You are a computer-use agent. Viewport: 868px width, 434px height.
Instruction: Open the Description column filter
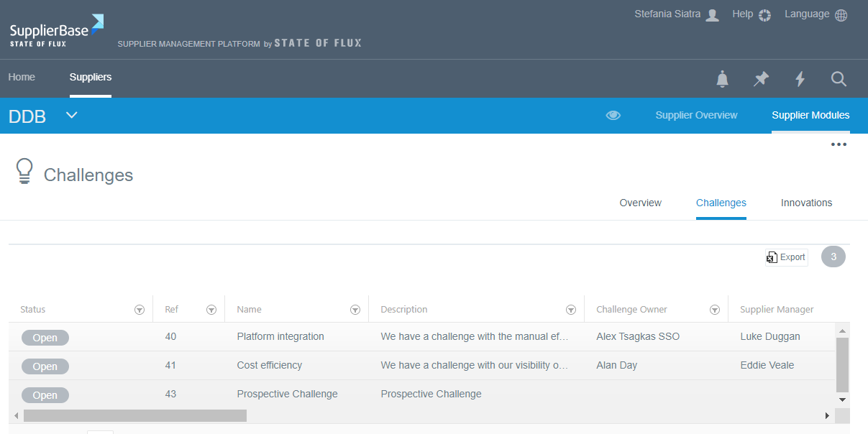point(571,310)
